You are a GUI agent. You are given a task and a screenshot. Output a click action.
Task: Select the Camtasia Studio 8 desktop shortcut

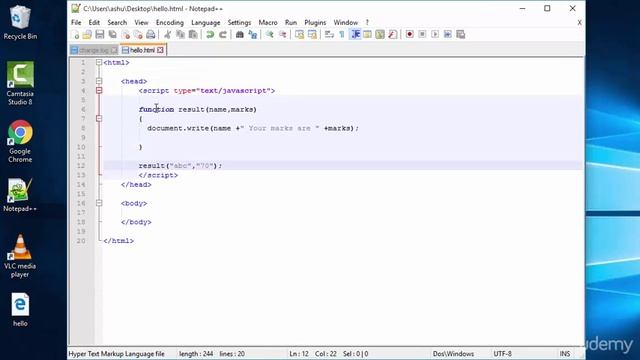20,83
